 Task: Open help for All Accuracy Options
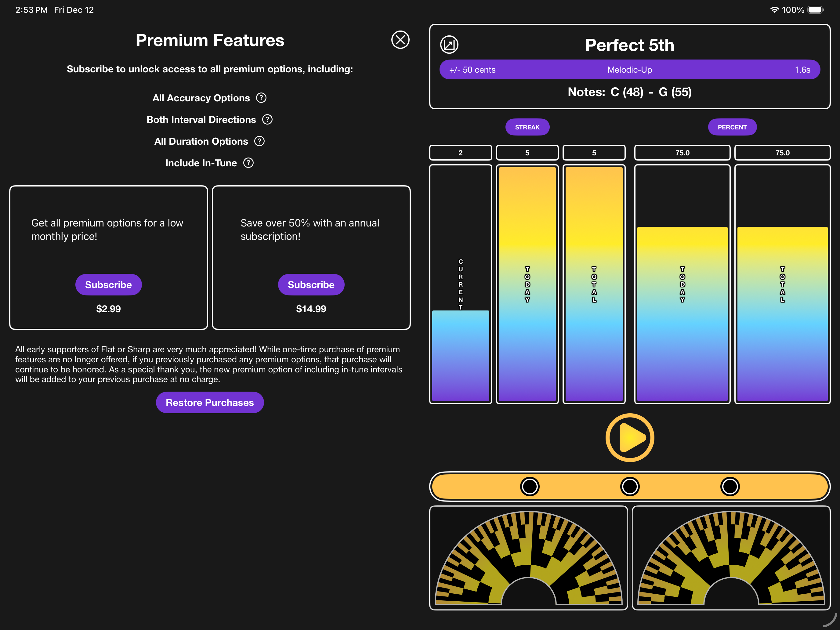coord(261,98)
